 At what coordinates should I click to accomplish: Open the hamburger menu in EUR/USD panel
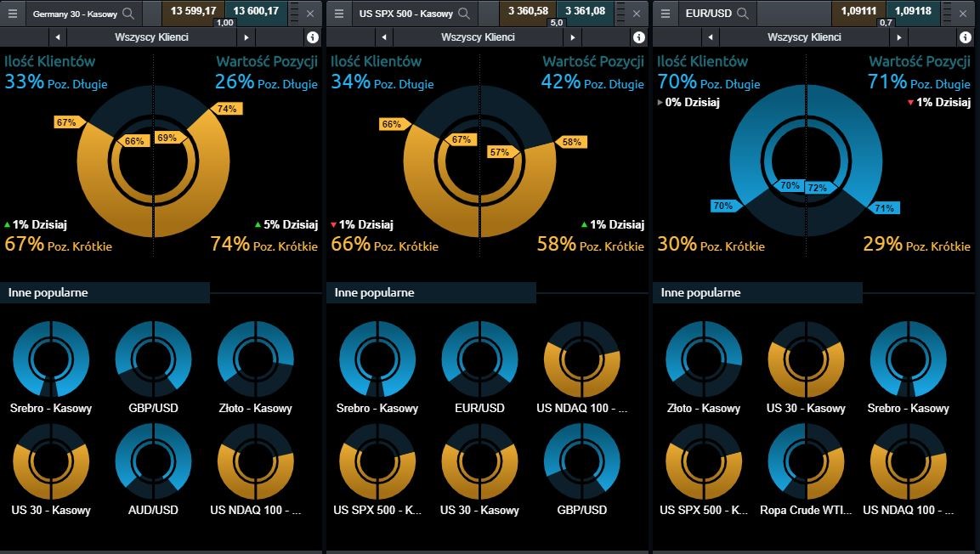666,14
